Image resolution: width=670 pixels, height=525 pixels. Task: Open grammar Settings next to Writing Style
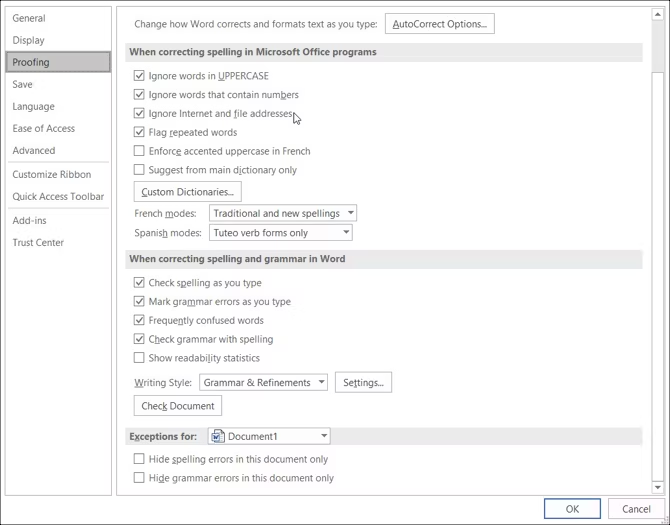click(363, 382)
